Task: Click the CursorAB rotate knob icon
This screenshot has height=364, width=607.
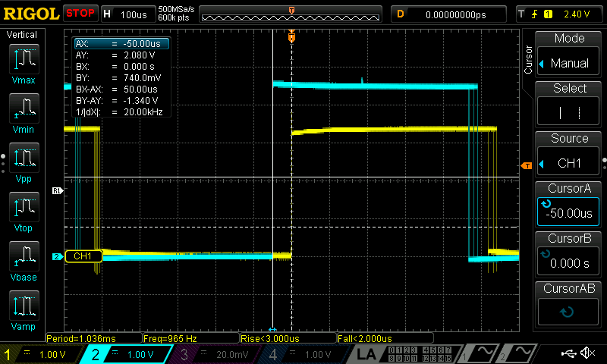Action: tap(566, 312)
